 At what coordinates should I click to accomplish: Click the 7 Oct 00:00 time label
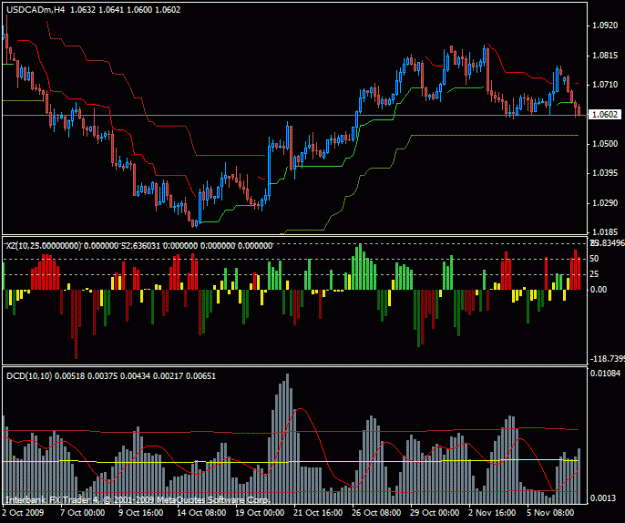tap(83, 513)
